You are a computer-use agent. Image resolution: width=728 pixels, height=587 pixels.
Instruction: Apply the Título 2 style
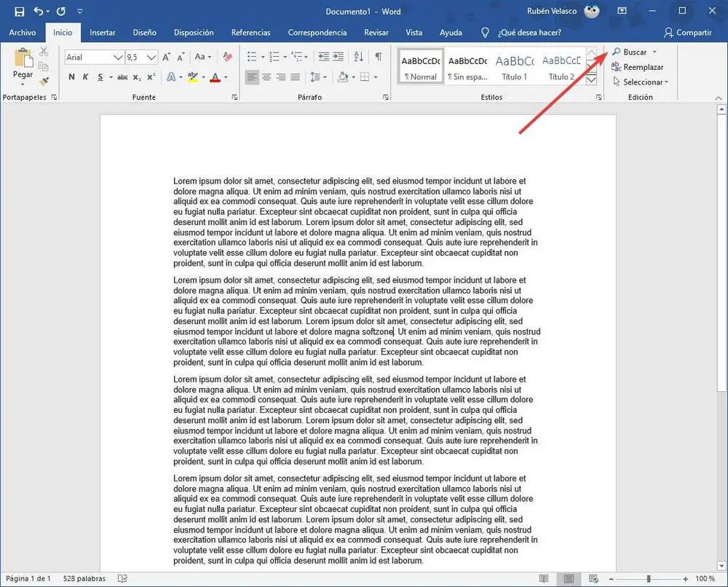[561, 67]
